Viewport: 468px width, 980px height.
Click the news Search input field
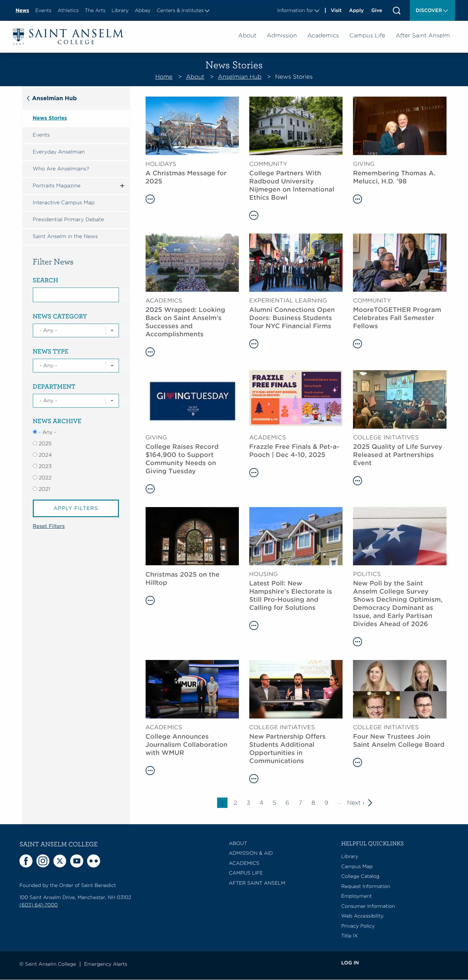point(76,295)
